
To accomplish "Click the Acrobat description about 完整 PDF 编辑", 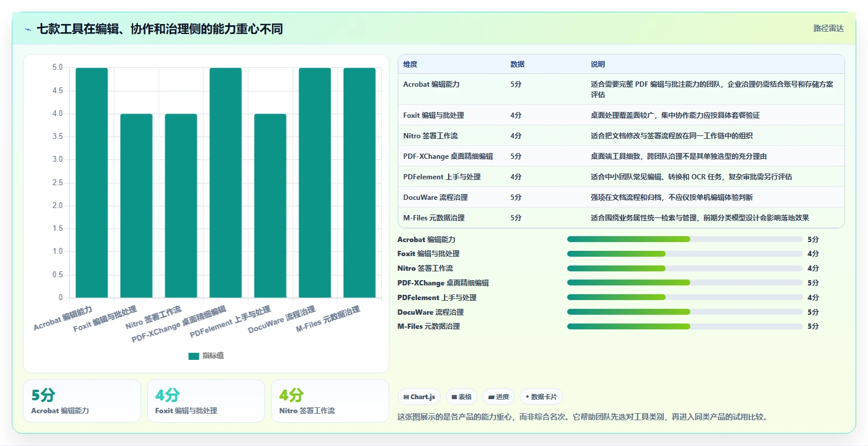I will pos(712,89).
